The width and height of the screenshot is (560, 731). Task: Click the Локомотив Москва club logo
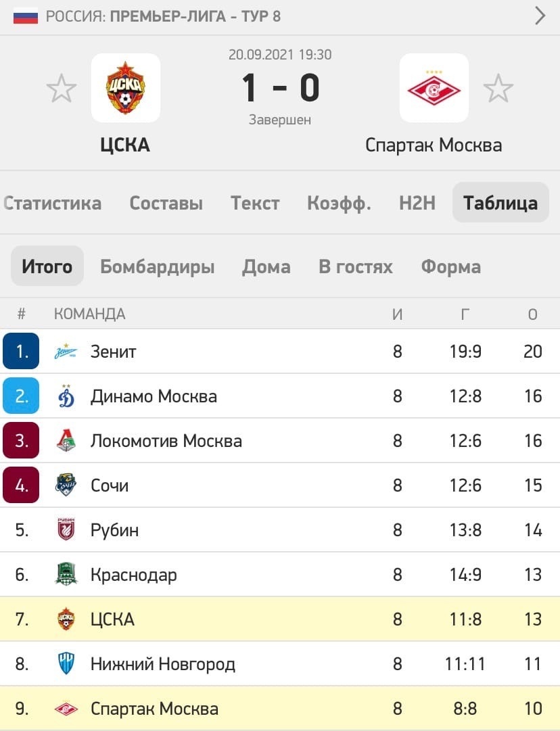tap(66, 441)
